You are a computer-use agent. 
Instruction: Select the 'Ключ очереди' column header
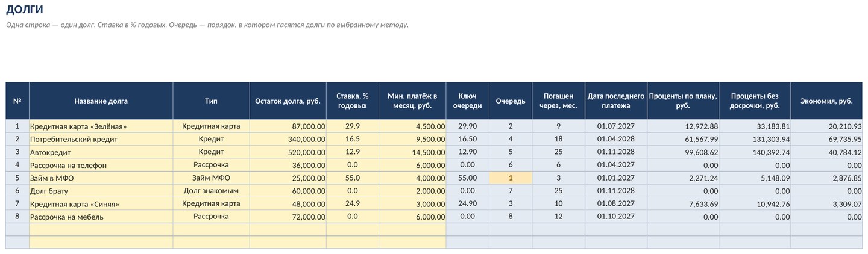(x=467, y=101)
